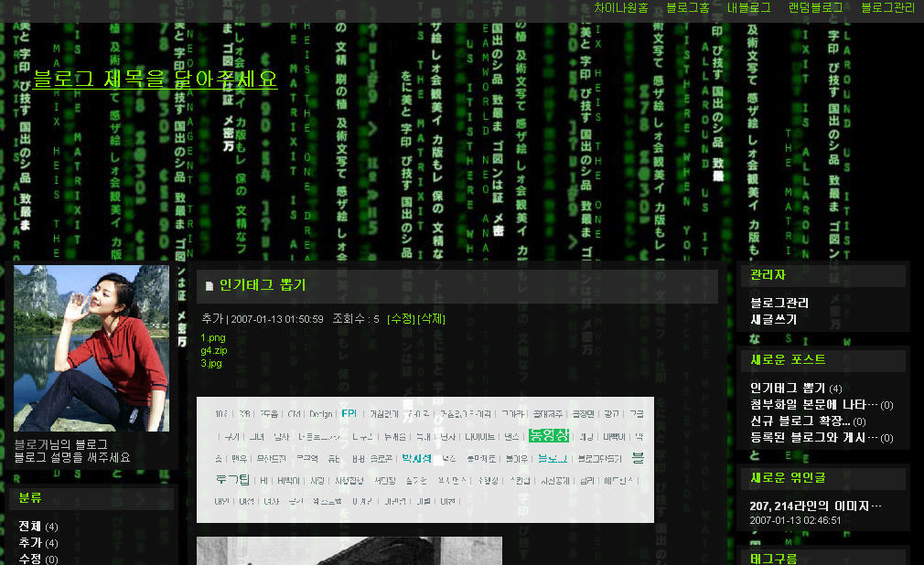The width and height of the screenshot is (924, 565).
Task: Open 블로그홈 in the top navigation
Action: tap(688, 7)
